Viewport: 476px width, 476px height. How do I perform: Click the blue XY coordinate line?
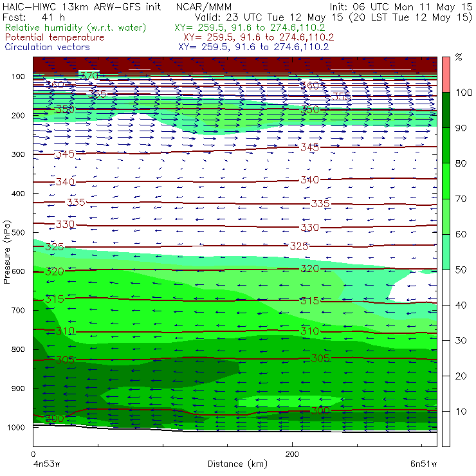(x=253, y=47)
